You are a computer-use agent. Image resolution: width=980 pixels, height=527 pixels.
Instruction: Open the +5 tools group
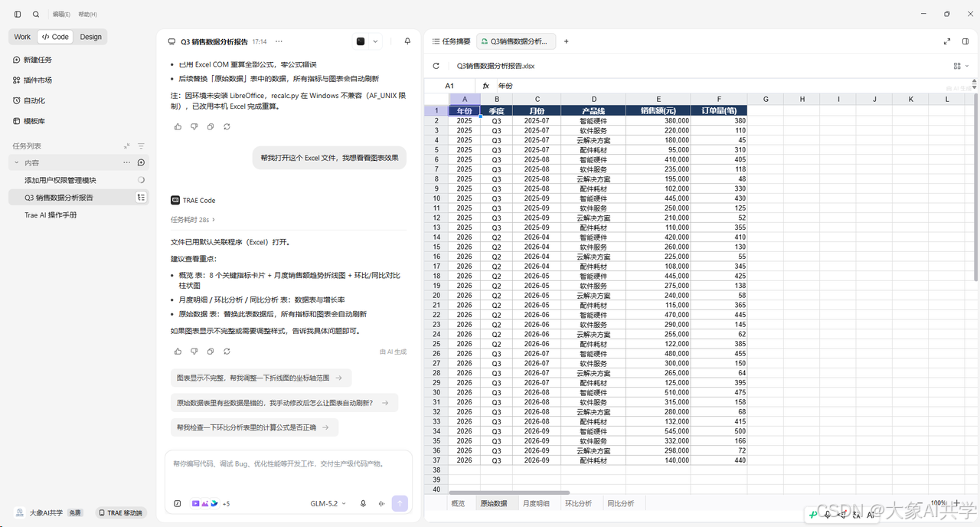click(211, 504)
